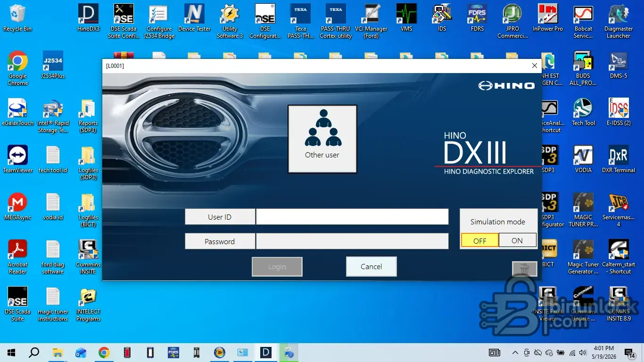This screenshot has width=644, height=362.
Task: Select Magic Tuner Generator desktop icon
Action: point(583,257)
